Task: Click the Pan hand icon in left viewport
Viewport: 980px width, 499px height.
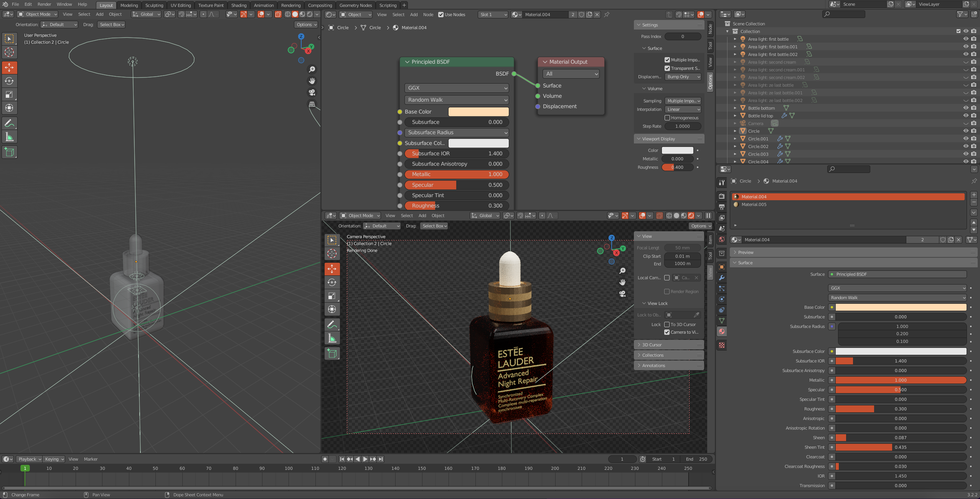Action: [x=312, y=81]
